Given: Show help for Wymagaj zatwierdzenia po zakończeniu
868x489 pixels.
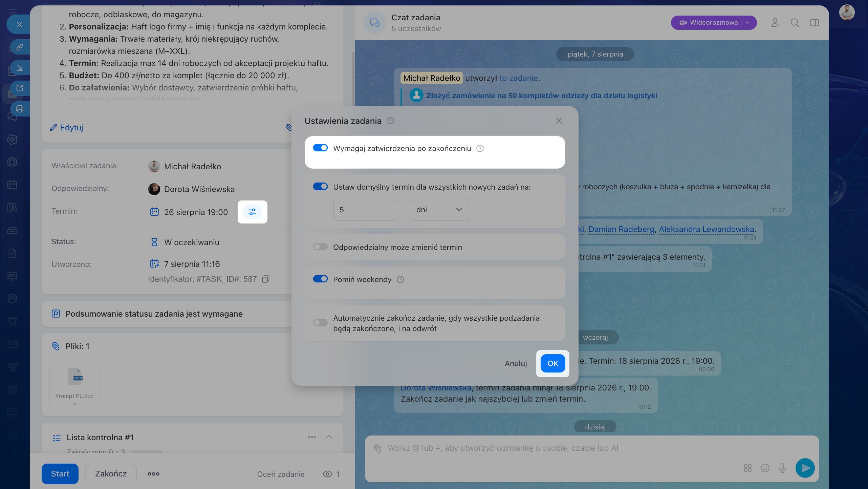Looking at the screenshot, I should coord(480,148).
